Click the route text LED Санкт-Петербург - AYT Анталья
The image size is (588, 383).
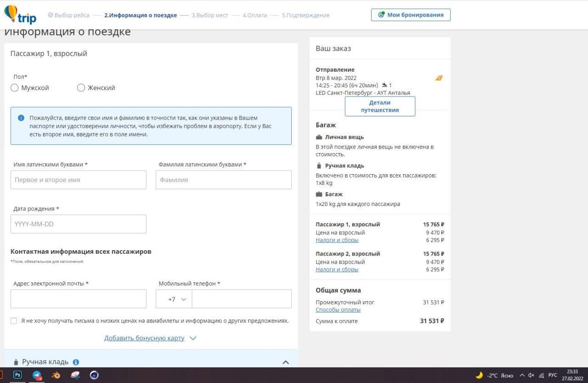point(363,93)
